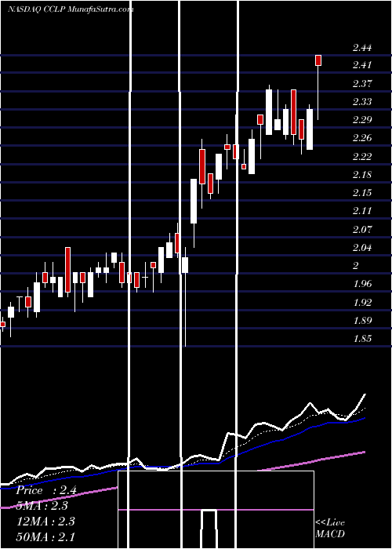
Task: Select the 1.96 price axis label
Action: tap(362, 284)
